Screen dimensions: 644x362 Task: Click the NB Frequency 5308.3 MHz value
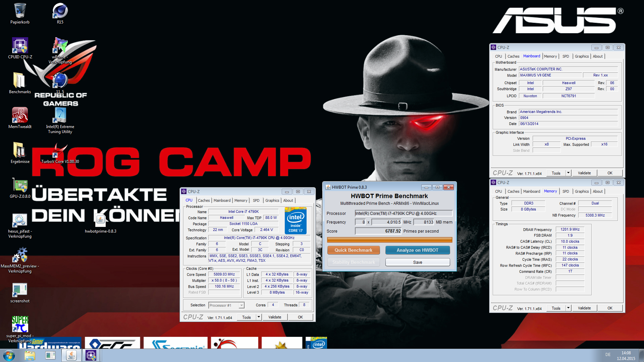[595, 215]
